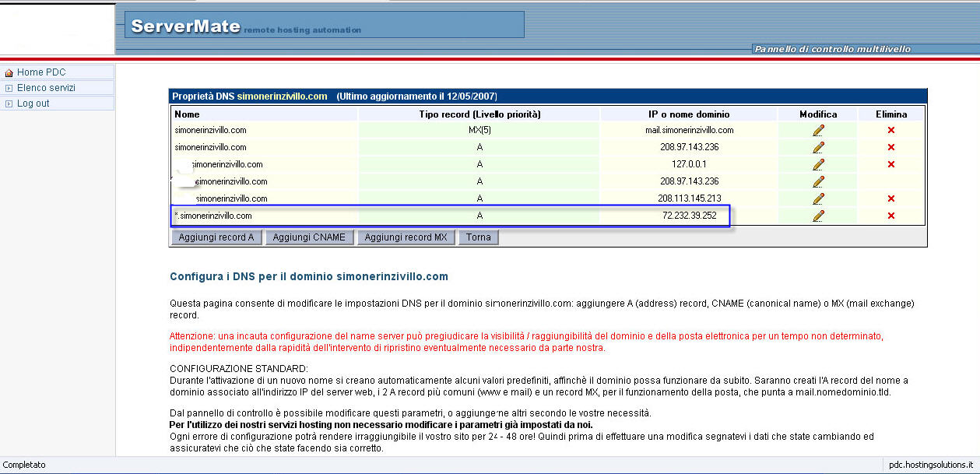Select the 127.0.0.1 IP cell
Viewport: 980px width, 474px height.
coord(689,164)
